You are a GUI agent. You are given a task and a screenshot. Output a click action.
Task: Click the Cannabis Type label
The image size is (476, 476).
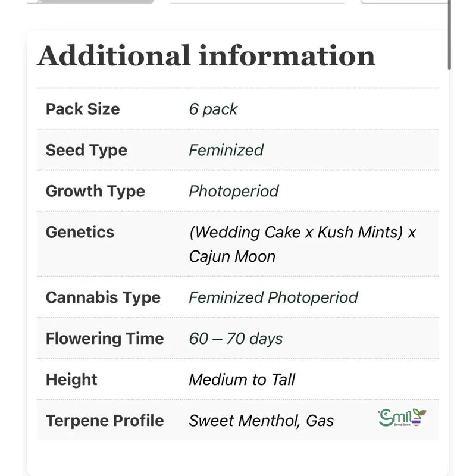[103, 297]
